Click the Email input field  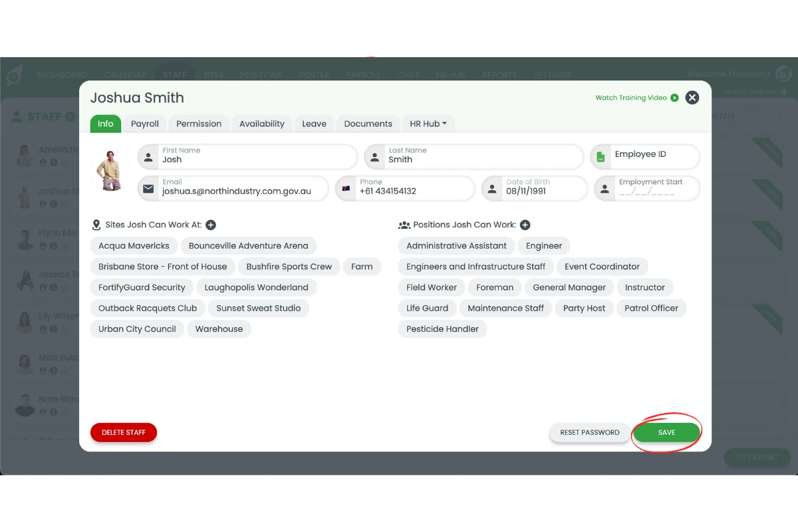coord(233,188)
